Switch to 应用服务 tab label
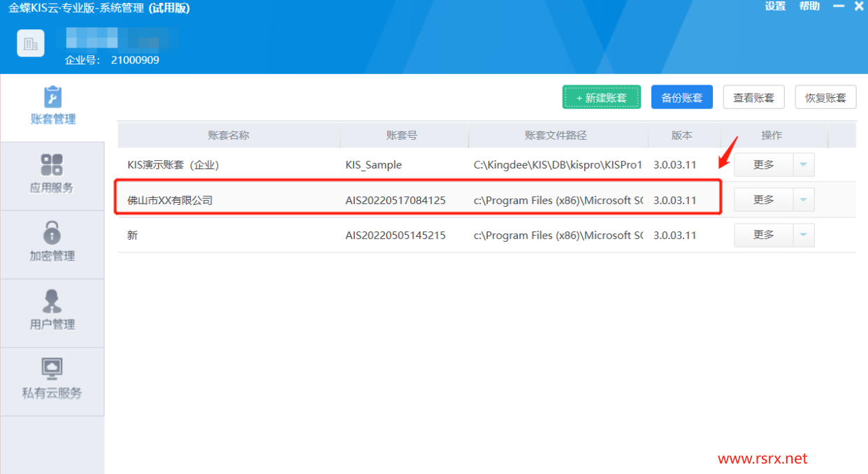The height and width of the screenshot is (474, 868). [52, 187]
